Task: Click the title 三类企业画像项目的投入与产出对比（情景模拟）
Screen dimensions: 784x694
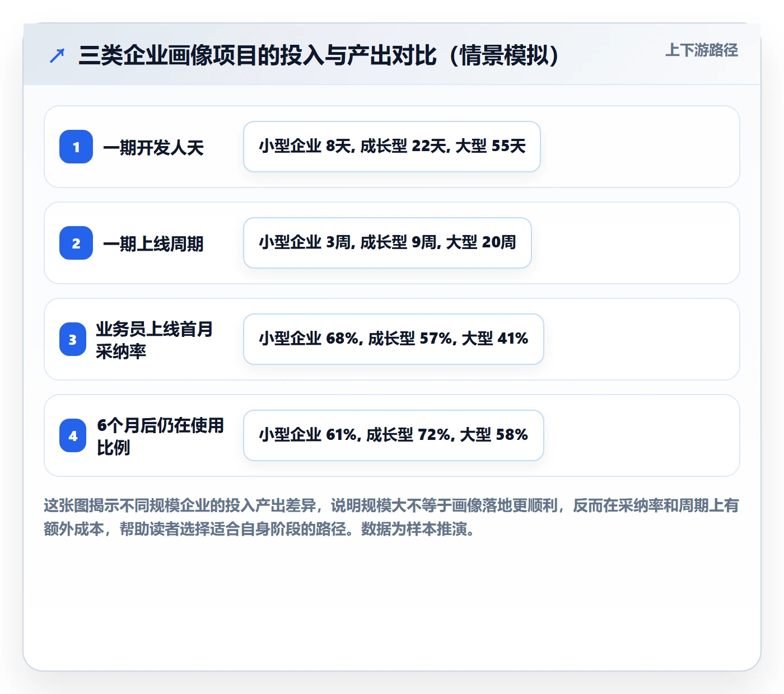Action: (x=319, y=55)
